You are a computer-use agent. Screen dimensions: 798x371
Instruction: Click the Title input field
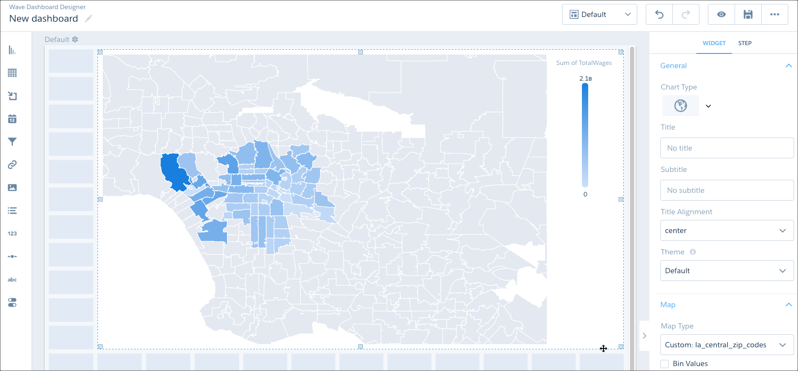726,148
